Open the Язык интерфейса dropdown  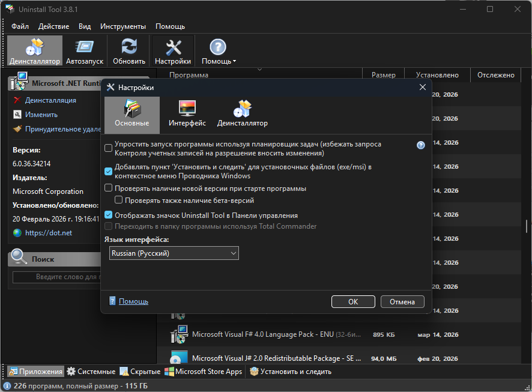[174, 253]
